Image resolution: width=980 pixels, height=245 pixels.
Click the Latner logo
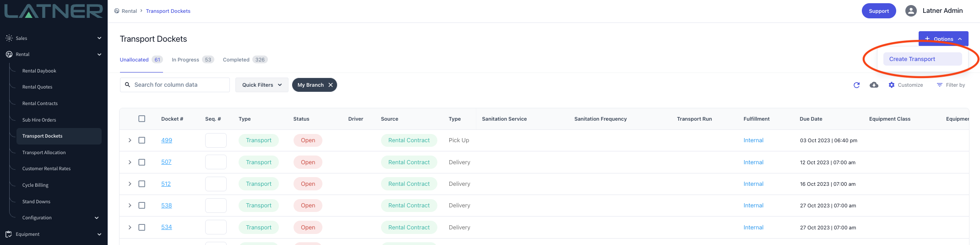click(54, 11)
